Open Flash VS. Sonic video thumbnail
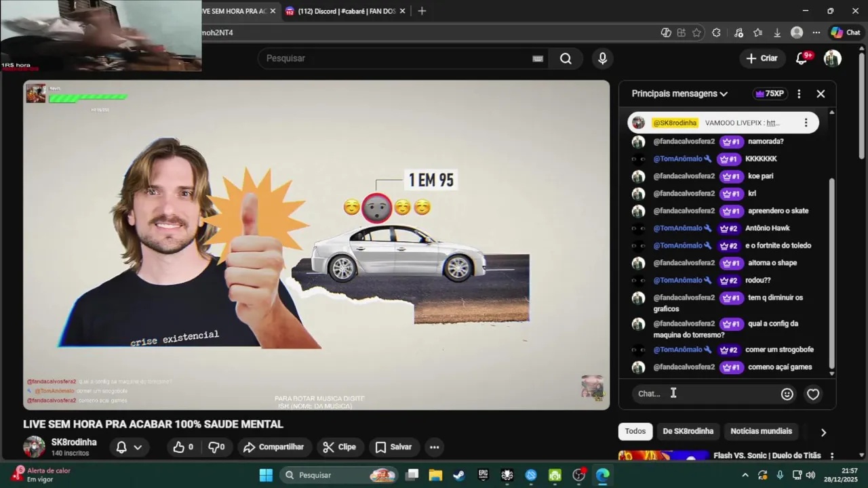This screenshot has width=868, height=488. click(663, 455)
